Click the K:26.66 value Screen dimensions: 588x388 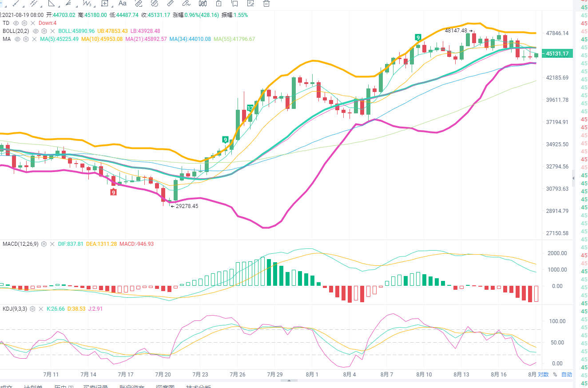56,308
